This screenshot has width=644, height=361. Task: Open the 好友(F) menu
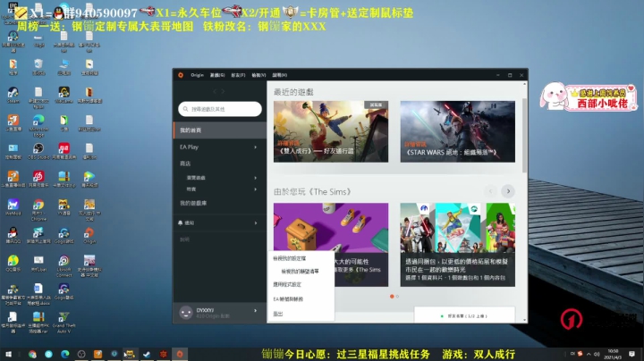[x=238, y=75]
